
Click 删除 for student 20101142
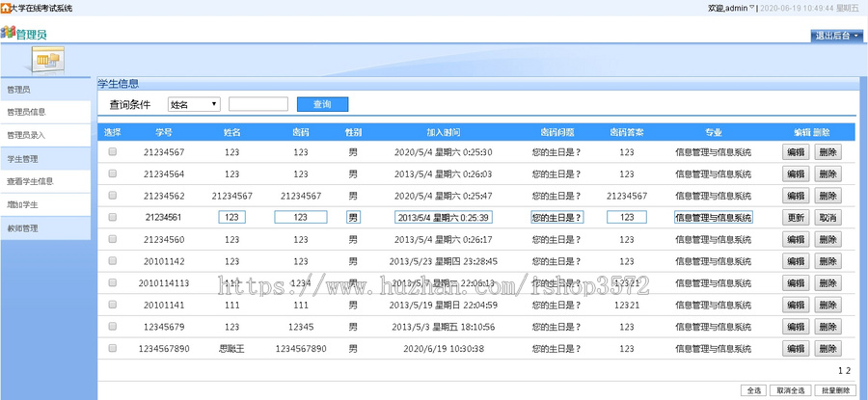(x=828, y=260)
